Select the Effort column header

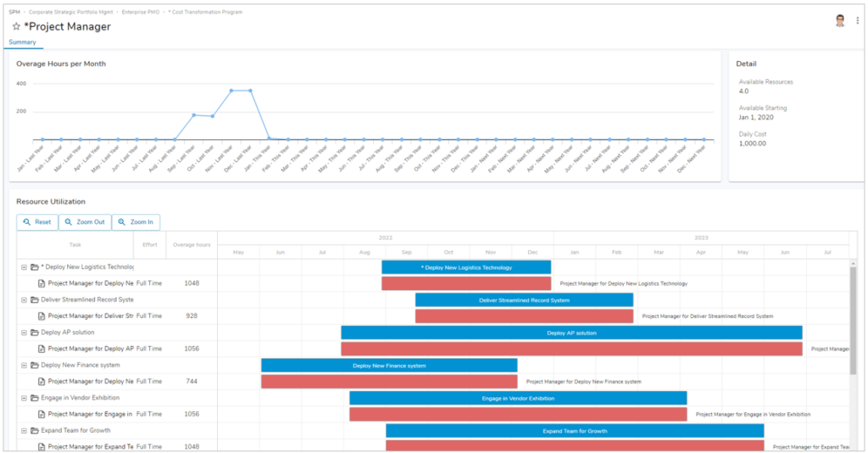[150, 245]
